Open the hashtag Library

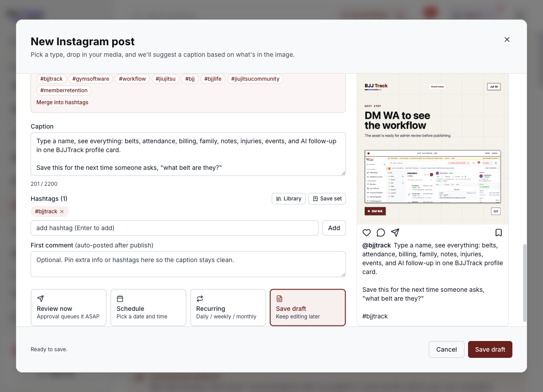(289, 199)
